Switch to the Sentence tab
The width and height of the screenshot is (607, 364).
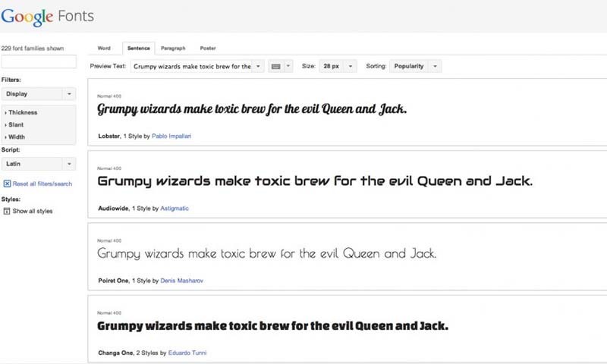click(139, 49)
